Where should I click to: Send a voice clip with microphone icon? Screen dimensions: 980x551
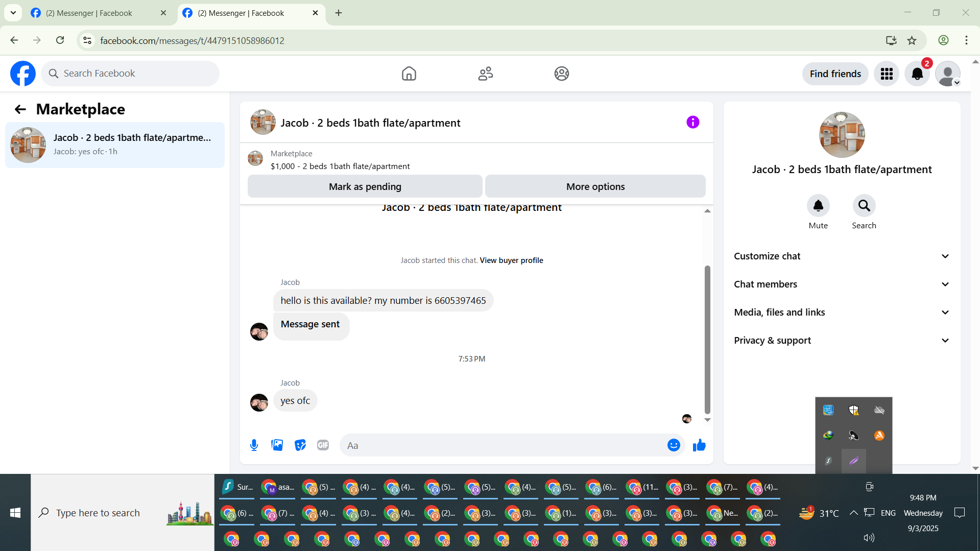tap(254, 445)
